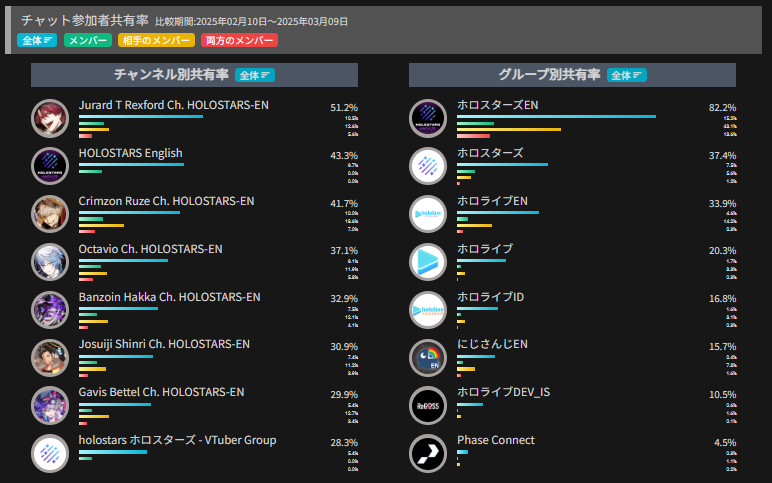The width and height of the screenshot is (772, 483).
Task: Select the 15.7% group share value
Action: [722, 347]
